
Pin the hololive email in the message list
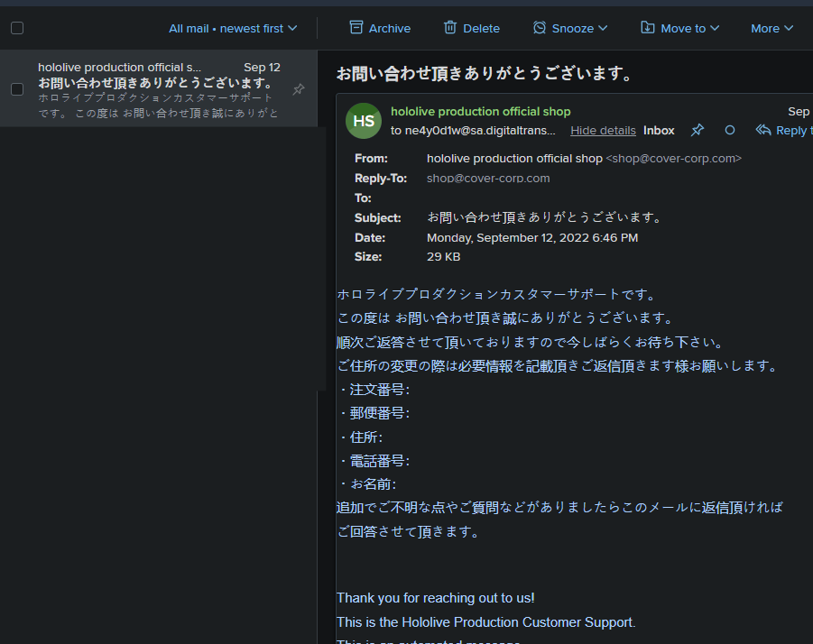[299, 89]
